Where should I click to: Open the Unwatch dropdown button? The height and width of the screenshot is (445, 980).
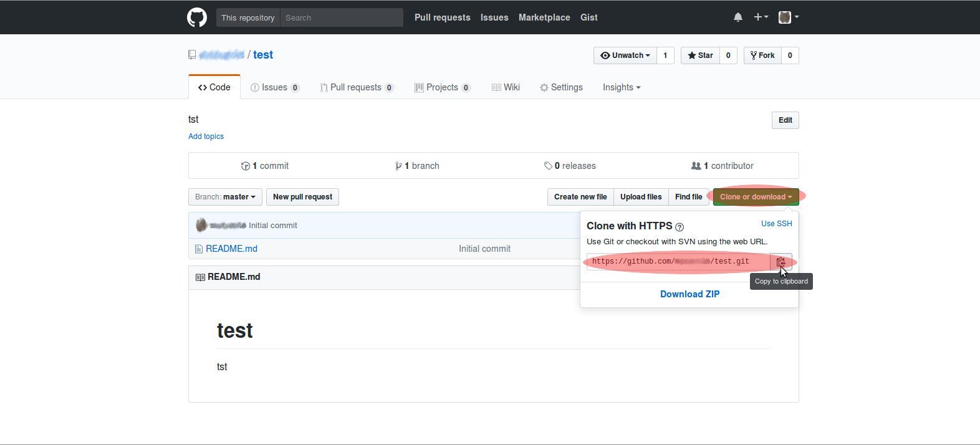625,55
